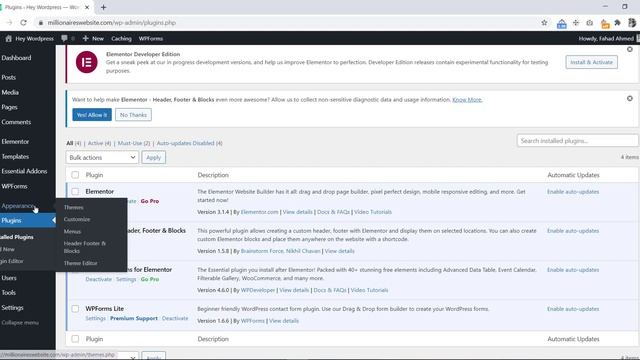Open Video Tutorials link for Elementor
This screenshot has height=360, width=640.
pos(373,212)
